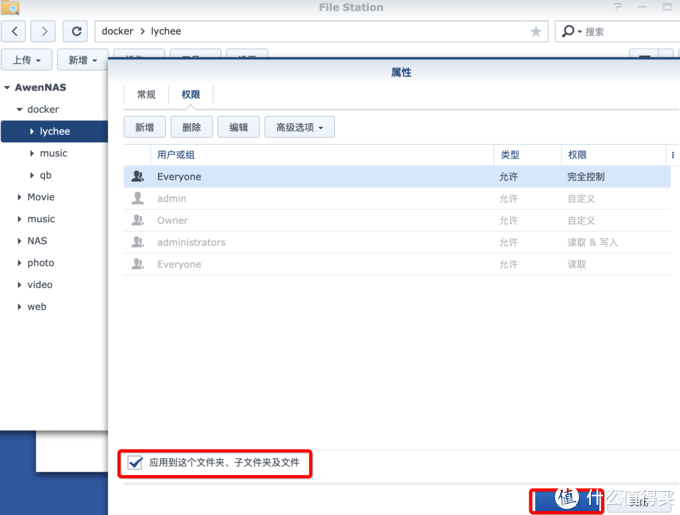Select the administrators permission row
The width and height of the screenshot is (680, 515).
pos(397,242)
